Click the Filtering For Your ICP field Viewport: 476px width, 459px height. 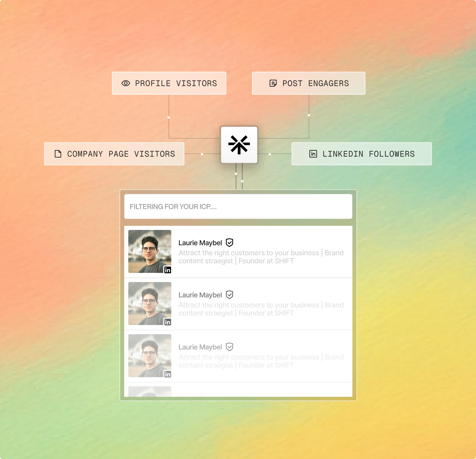tap(238, 207)
